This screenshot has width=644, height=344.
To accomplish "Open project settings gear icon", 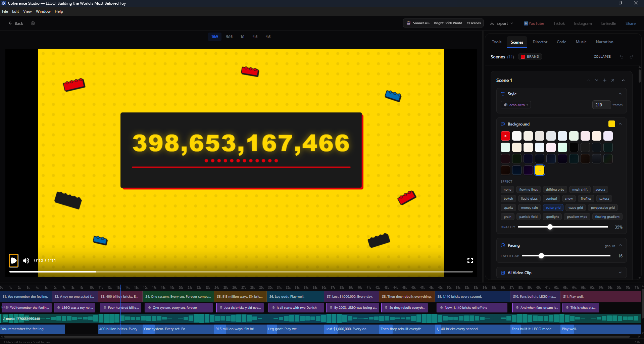I will point(33,23).
